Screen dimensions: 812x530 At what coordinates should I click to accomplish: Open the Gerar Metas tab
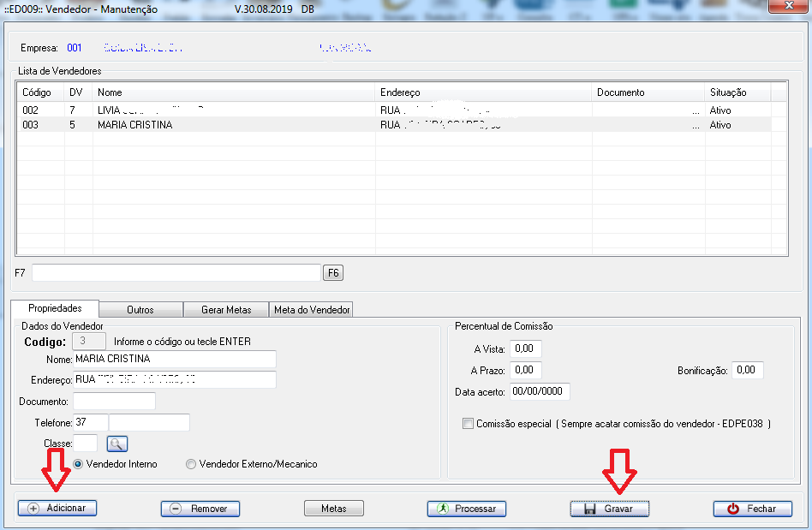click(225, 310)
